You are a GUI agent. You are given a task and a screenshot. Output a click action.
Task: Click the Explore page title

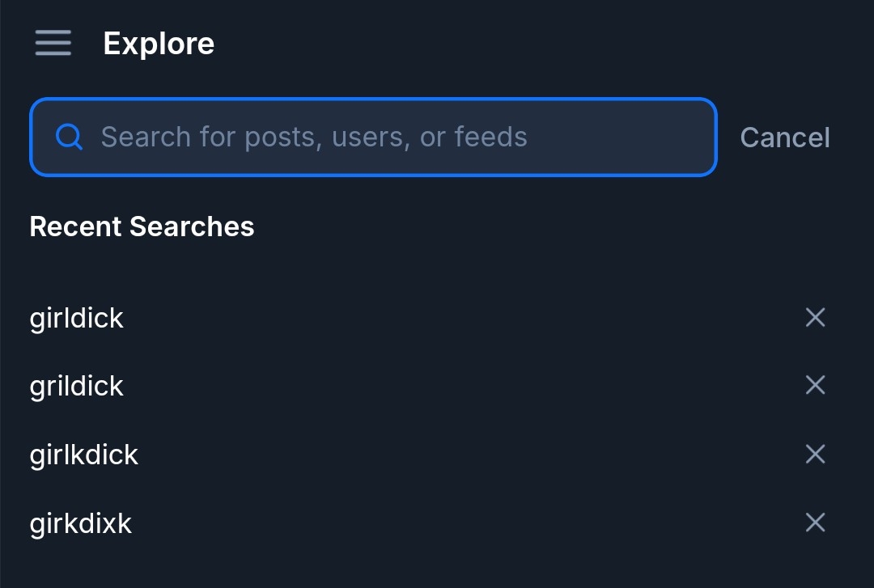point(159,43)
